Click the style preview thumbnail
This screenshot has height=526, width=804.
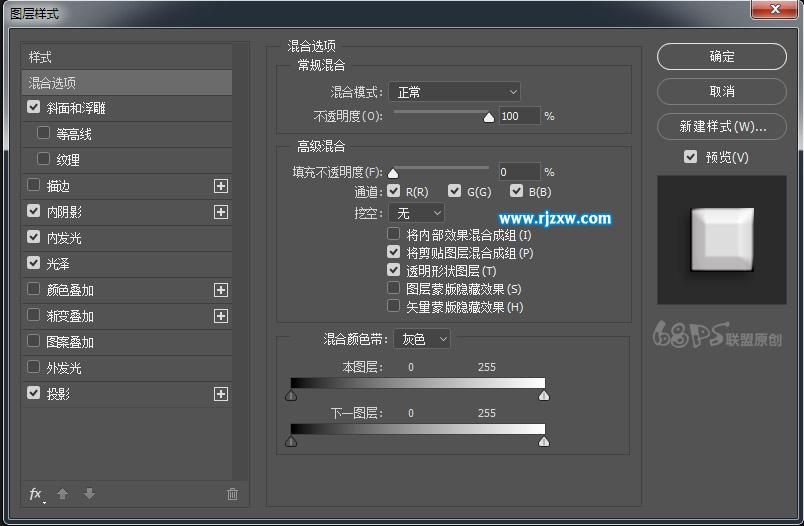721,240
